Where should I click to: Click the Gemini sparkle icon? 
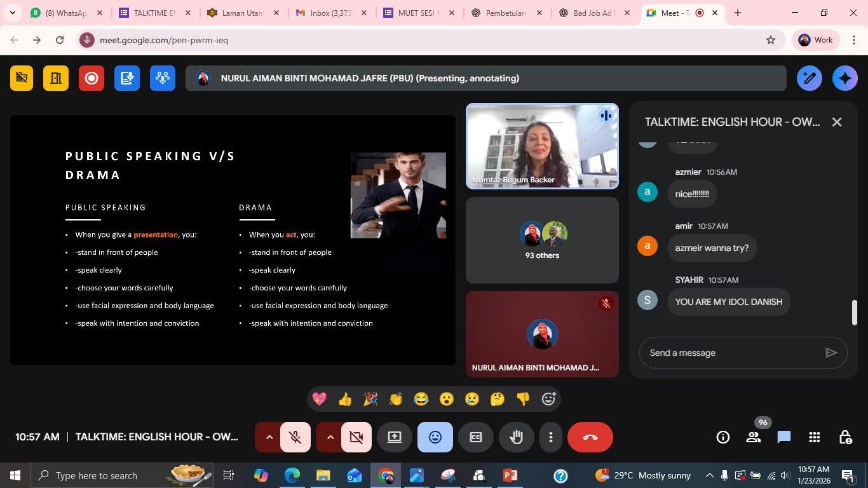click(844, 78)
